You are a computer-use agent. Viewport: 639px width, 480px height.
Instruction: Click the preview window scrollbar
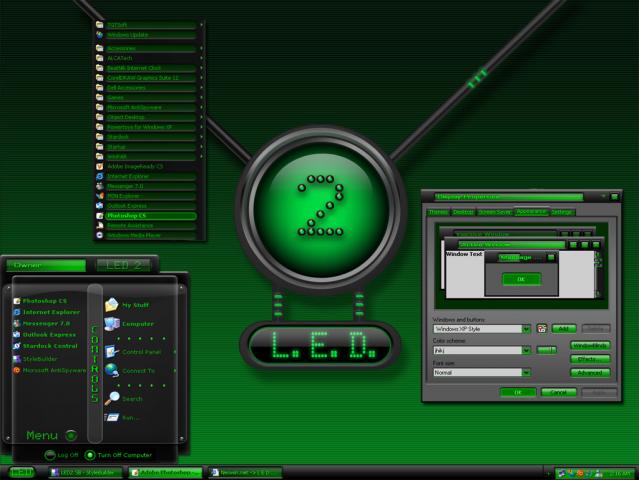coord(598,274)
